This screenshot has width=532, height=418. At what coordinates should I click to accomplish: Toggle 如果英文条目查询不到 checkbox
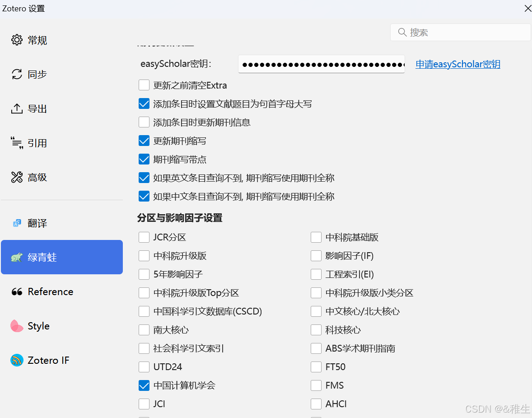click(144, 178)
